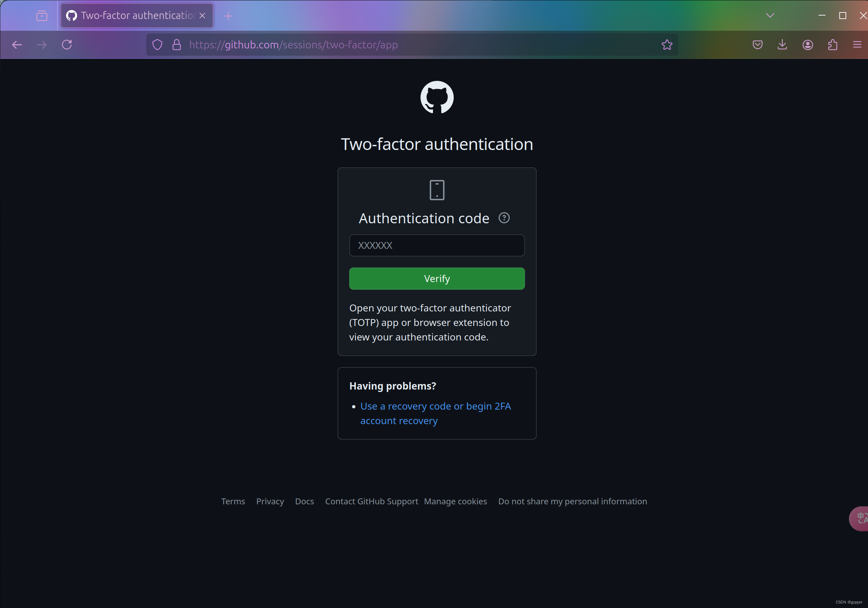Open the extensions puzzle icon
This screenshot has height=608, width=868.
(832, 45)
